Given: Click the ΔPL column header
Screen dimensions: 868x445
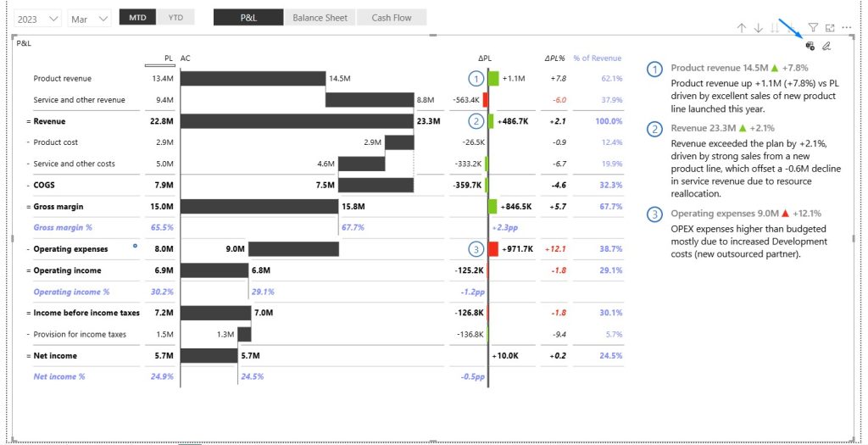Looking at the screenshot, I should click(x=484, y=58).
